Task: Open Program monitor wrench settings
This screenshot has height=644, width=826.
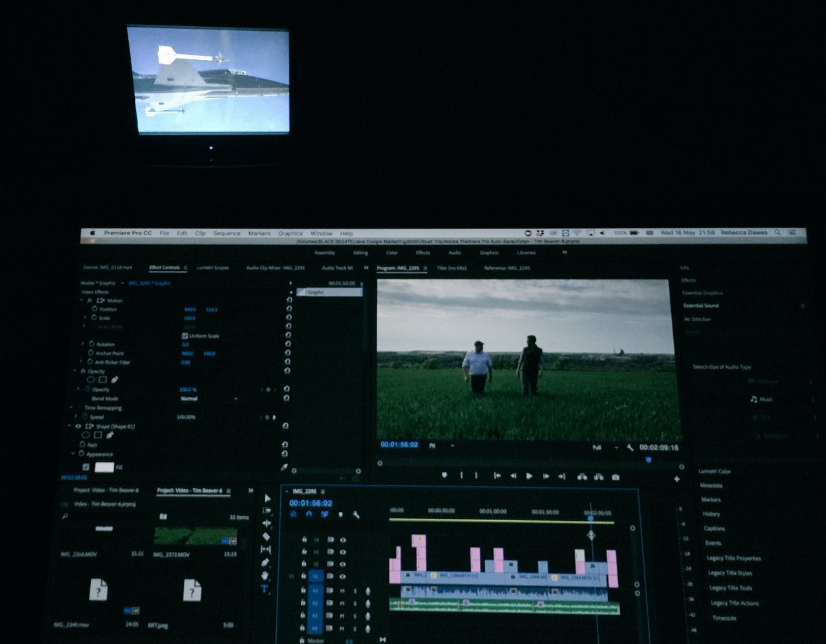Action: [x=629, y=447]
